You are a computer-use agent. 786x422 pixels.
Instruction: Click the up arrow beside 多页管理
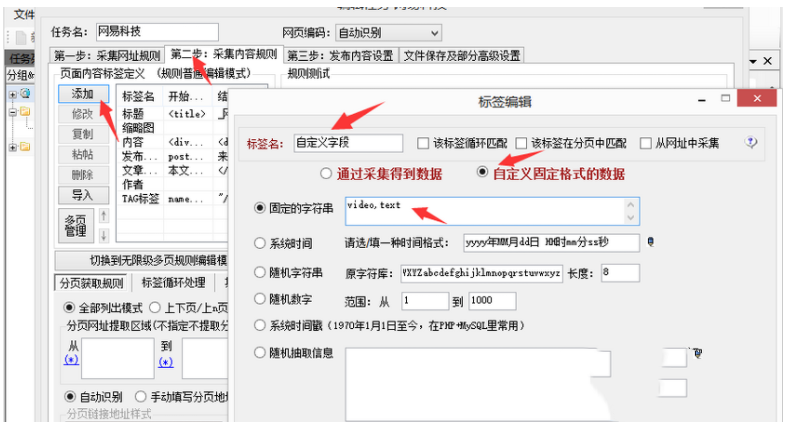coord(102,216)
